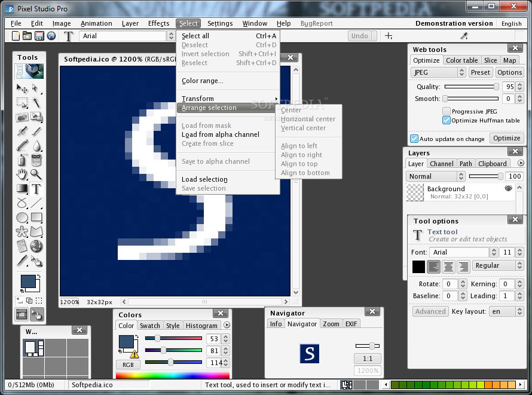This screenshot has height=395, width=532.
Task: Click the Preset button
Action: coord(480,72)
